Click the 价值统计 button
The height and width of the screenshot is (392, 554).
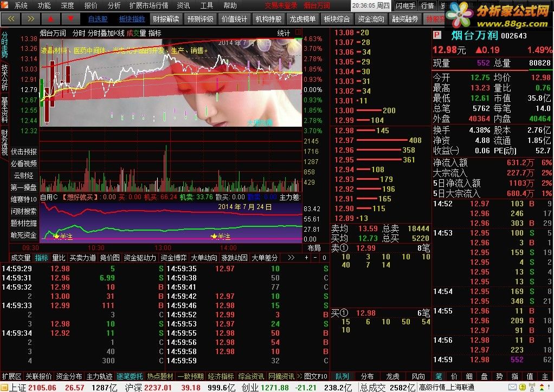point(235,19)
